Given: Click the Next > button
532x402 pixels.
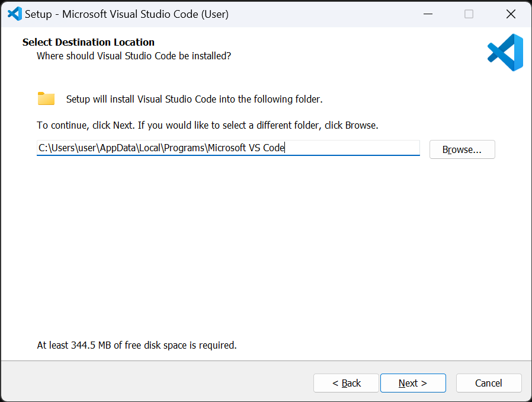Looking at the screenshot, I should coord(413,383).
